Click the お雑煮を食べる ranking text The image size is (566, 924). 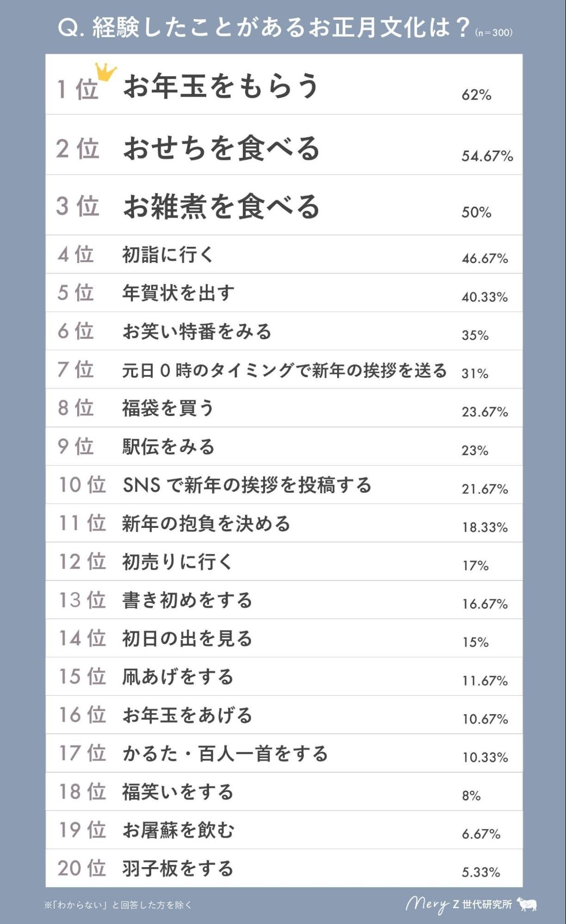(x=221, y=206)
